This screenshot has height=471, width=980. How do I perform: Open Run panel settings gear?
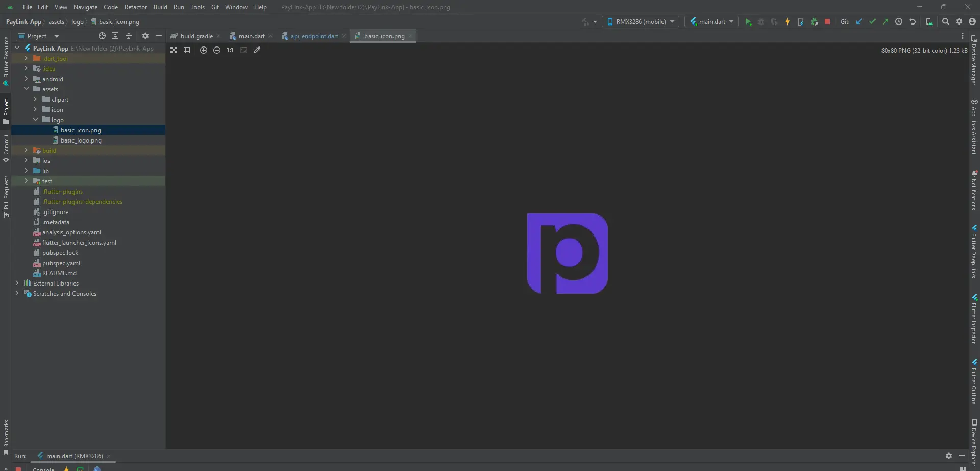pos(949,456)
